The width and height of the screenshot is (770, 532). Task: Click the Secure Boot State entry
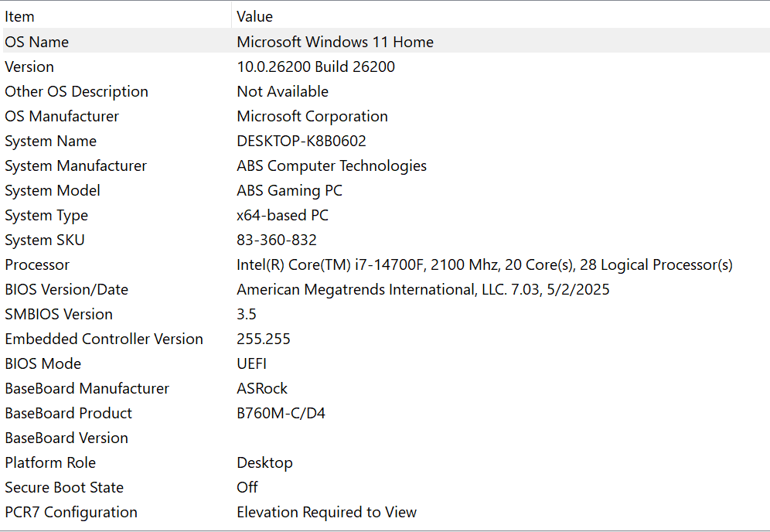coord(64,487)
